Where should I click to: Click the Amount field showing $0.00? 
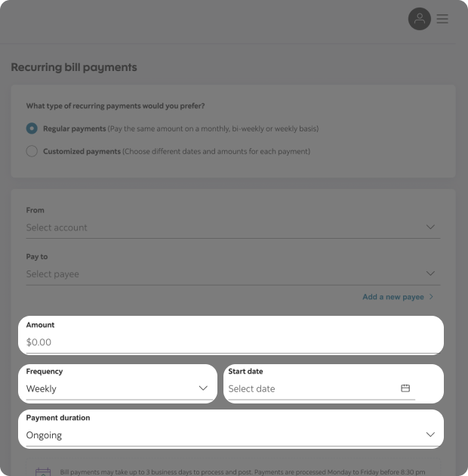pyautogui.click(x=226, y=342)
